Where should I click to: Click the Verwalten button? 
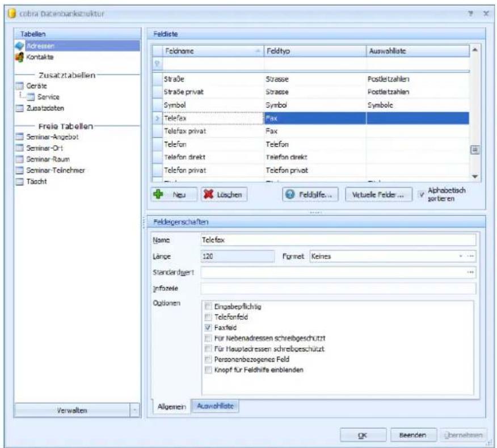[72, 411]
